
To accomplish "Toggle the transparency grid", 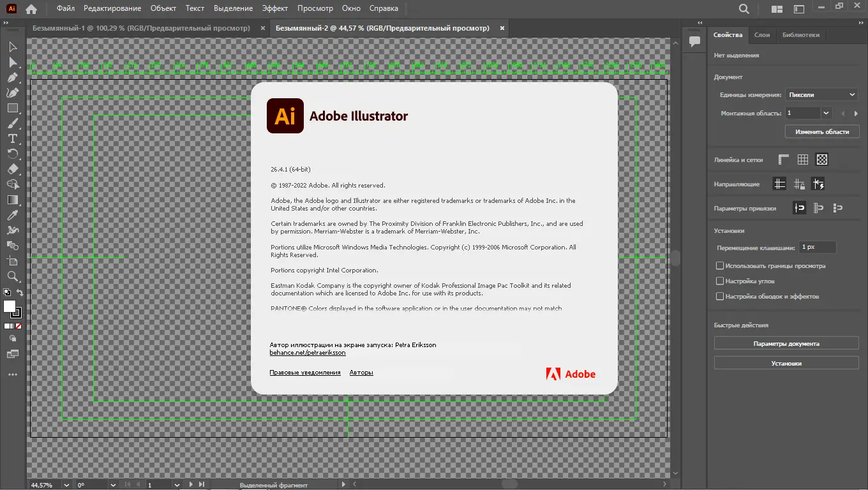I will (822, 160).
